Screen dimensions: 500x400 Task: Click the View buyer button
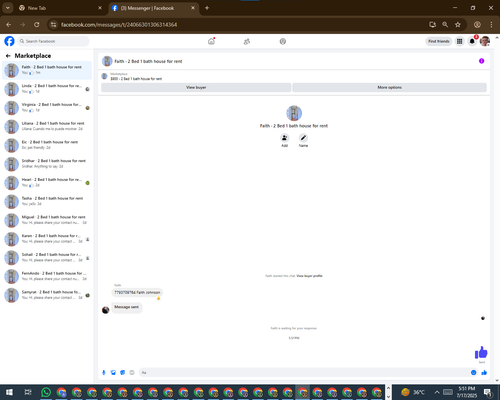[x=196, y=87]
